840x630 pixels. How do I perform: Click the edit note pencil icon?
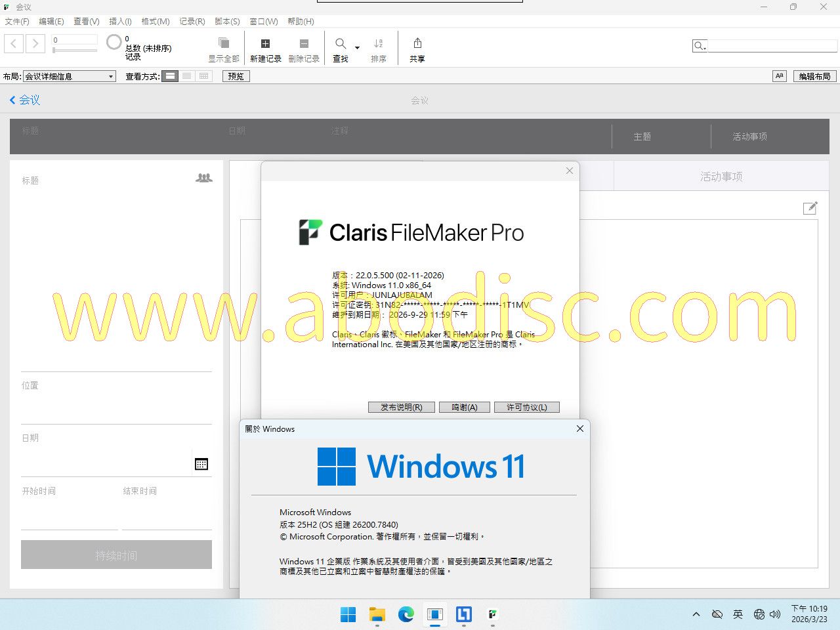point(810,208)
